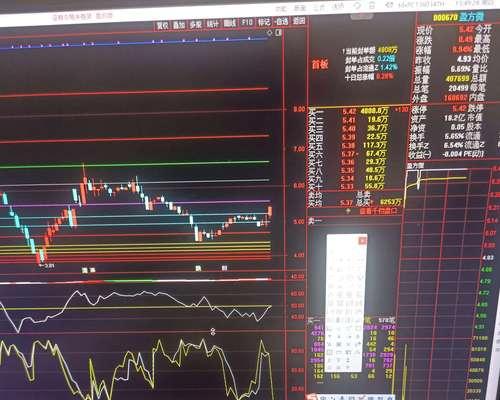Viewport: 500px width, 400px height.
Task: Click the printer icon in the top bar
Action: (x=372, y=5)
